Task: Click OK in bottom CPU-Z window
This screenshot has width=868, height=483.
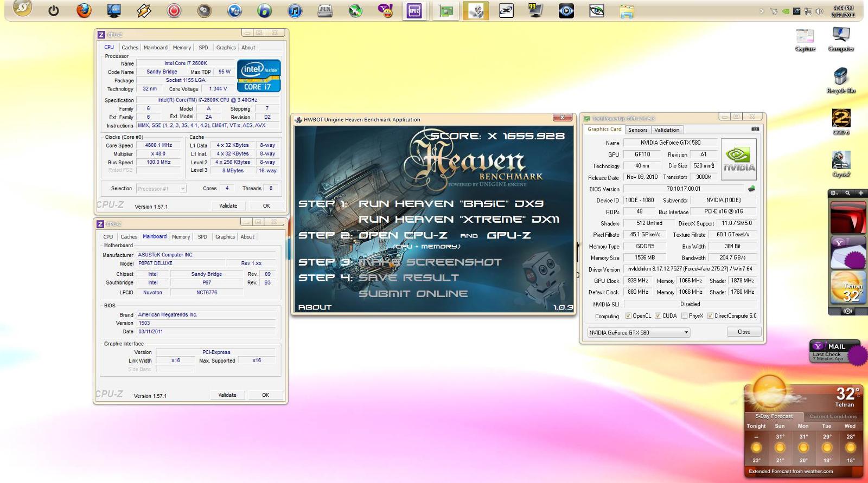Action: (x=266, y=395)
